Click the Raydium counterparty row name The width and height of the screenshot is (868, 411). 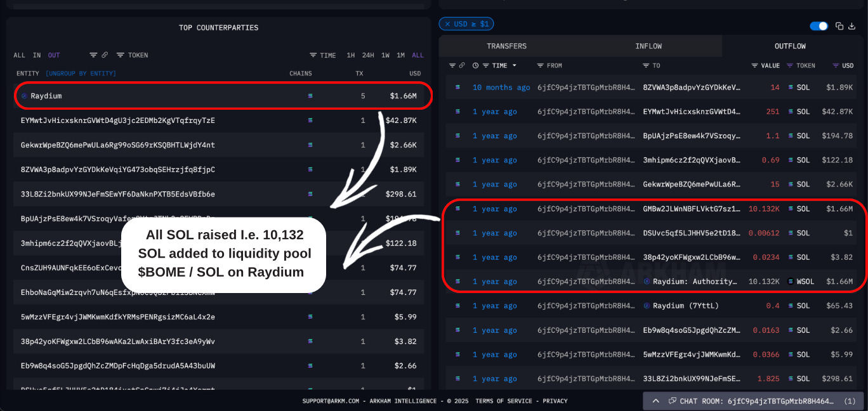46,96
